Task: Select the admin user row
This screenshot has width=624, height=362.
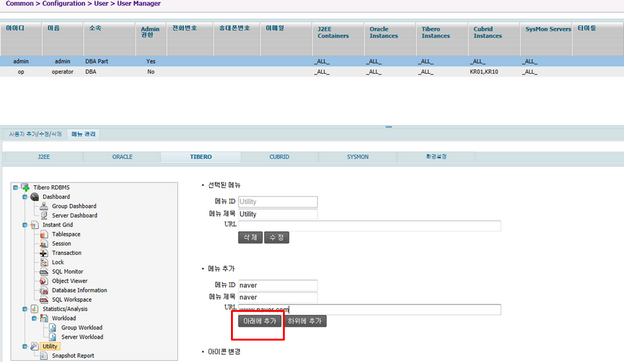Action: pyautogui.click(x=312, y=61)
